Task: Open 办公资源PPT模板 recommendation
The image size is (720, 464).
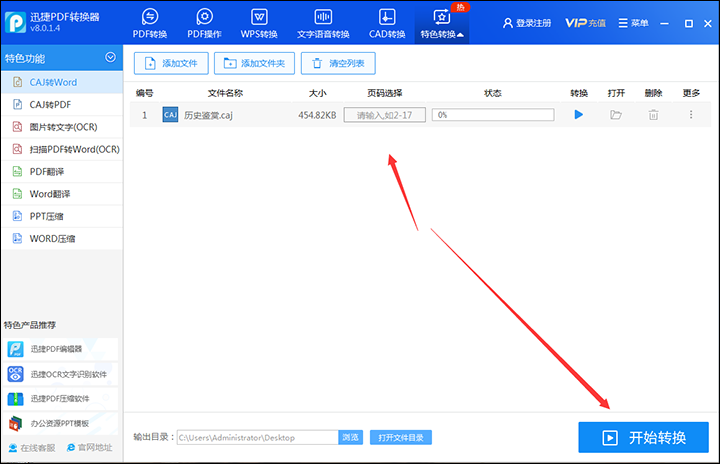Action: pos(62,423)
